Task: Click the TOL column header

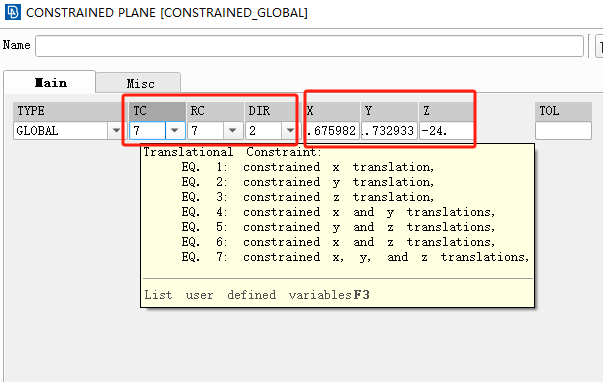Action: click(x=563, y=111)
